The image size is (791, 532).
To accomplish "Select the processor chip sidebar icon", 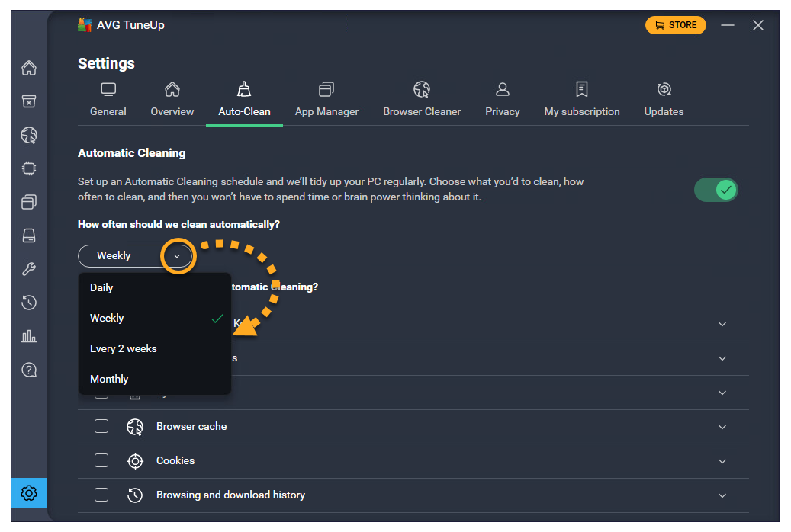I will click(29, 168).
